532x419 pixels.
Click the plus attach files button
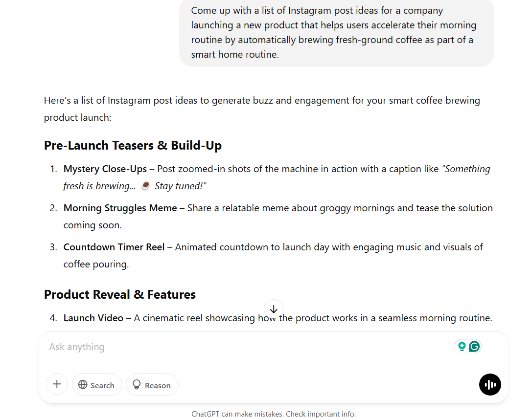[57, 384]
